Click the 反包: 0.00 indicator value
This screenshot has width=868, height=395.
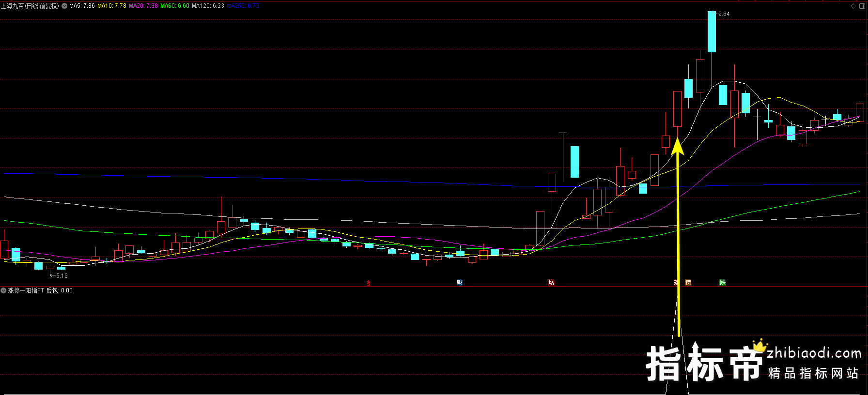click(60, 290)
